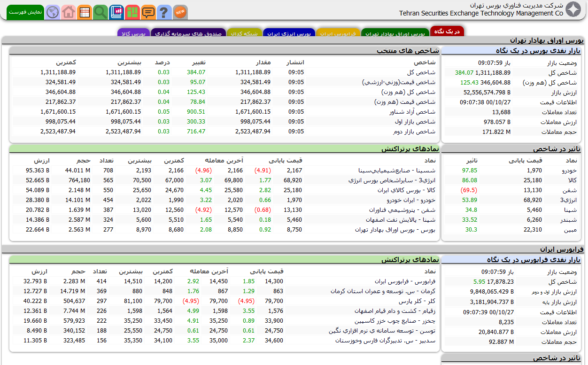588x365 pixels.
Task: Open 'کرمان - س. توسعه و عمران استان کرمان'
Action: 383,291
